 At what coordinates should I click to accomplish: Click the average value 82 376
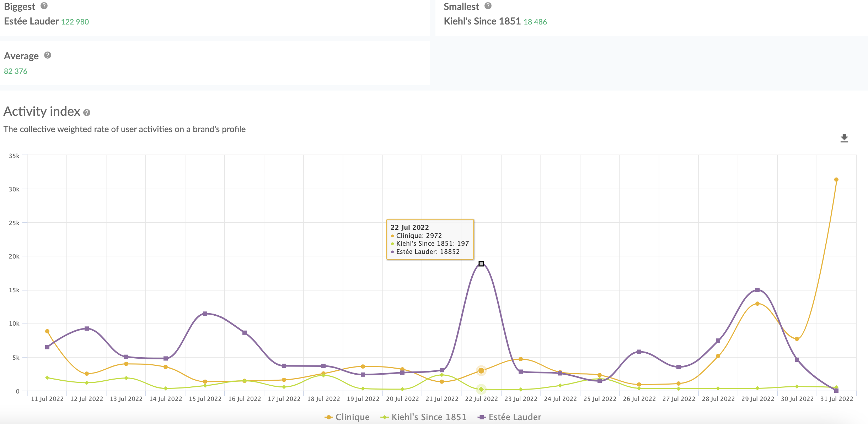click(x=16, y=71)
